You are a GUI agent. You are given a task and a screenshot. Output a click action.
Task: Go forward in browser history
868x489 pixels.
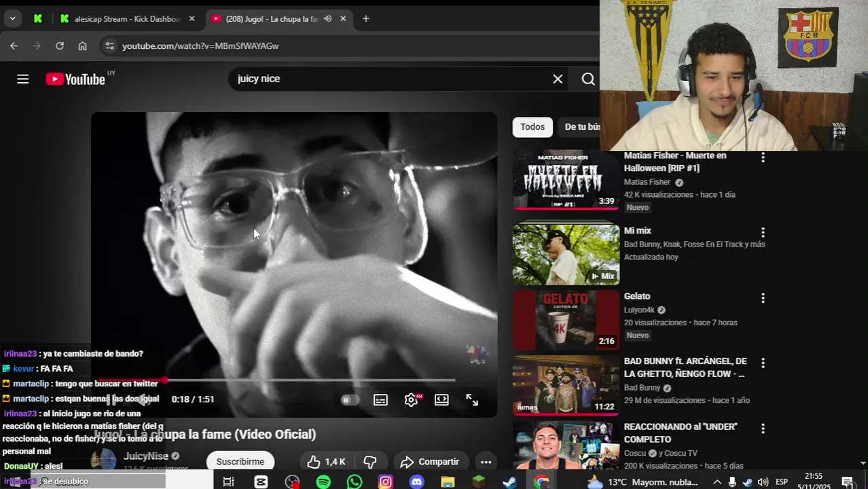[37, 46]
